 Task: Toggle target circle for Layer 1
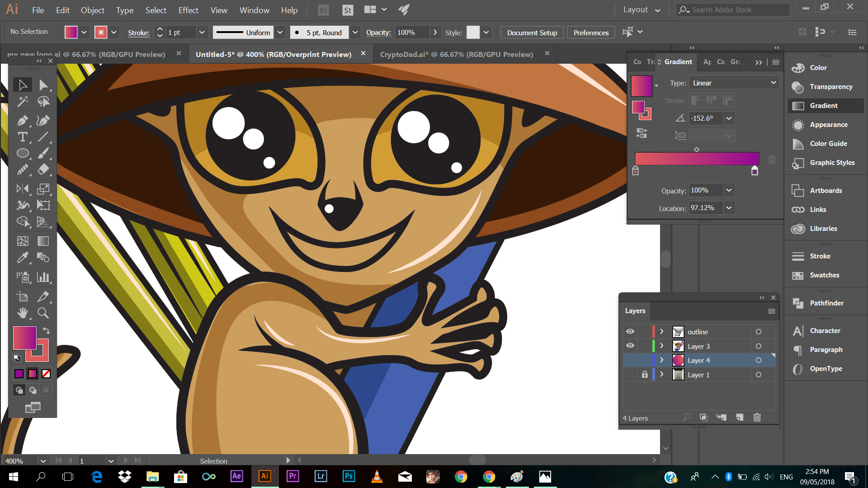[759, 375]
